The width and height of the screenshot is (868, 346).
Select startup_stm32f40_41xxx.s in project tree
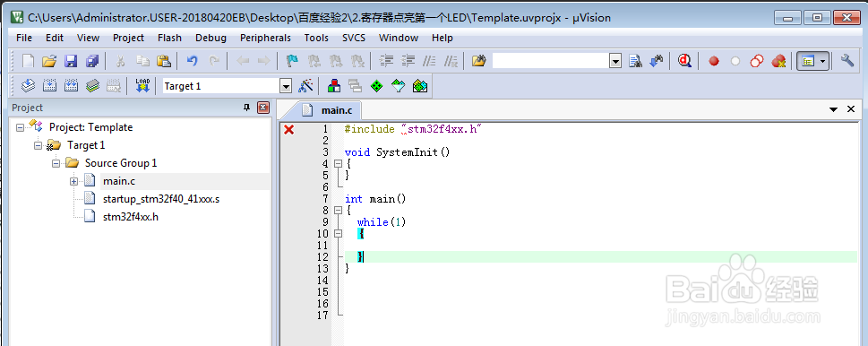click(161, 199)
